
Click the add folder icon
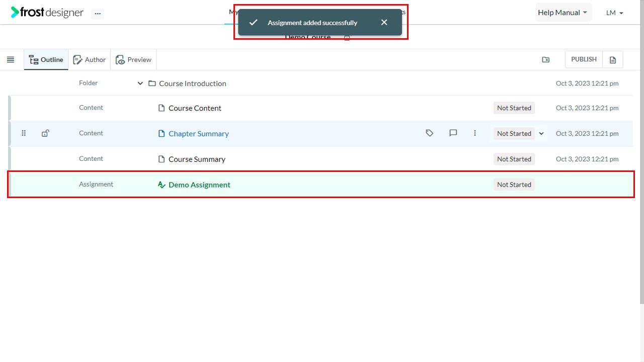[x=546, y=60]
